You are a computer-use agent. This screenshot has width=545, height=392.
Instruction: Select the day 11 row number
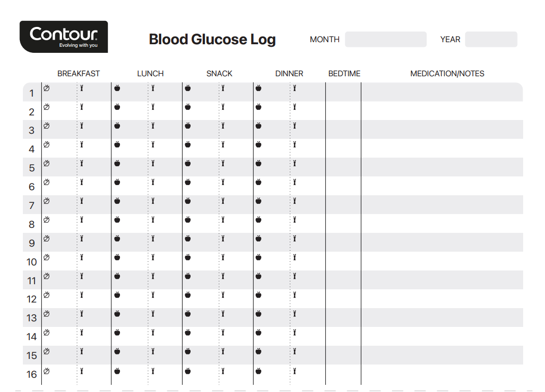point(32,281)
